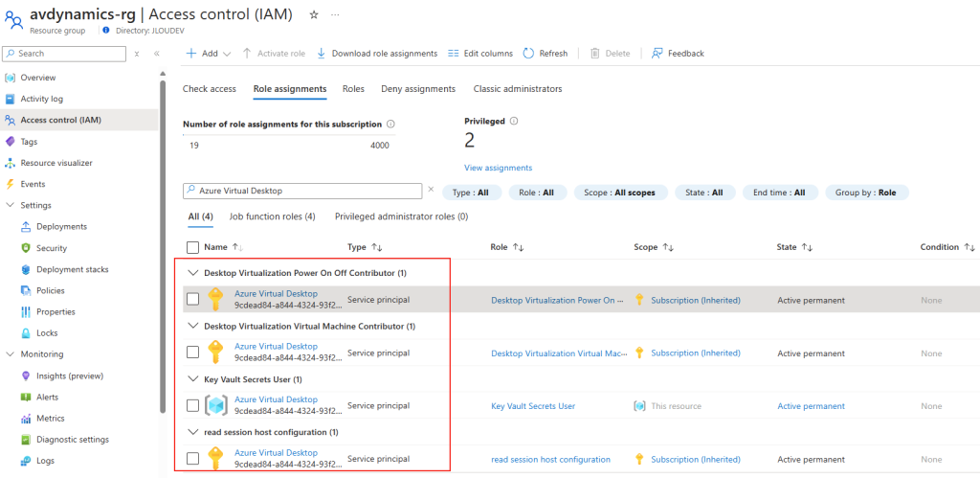Check the Virtual Machine Contributor assignment row
Viewport: 980px width, 478px height.
[193, 353]
